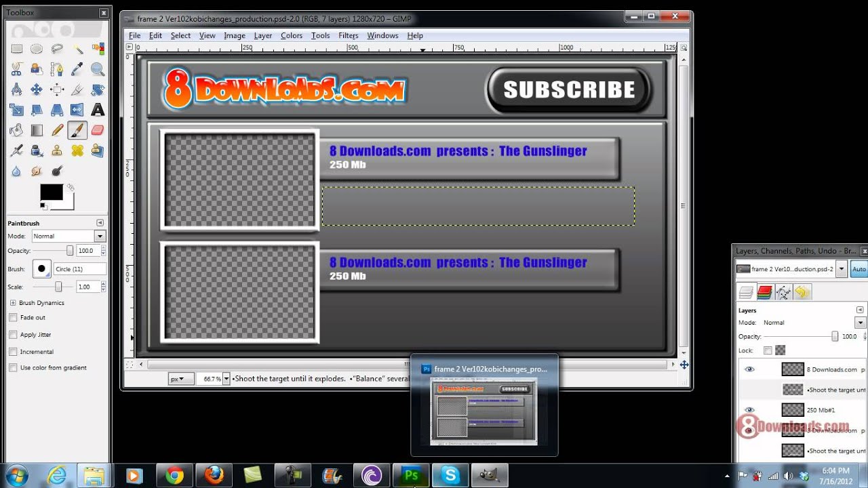Select the Text tool
868x488 pixels.
click(98, 110)
